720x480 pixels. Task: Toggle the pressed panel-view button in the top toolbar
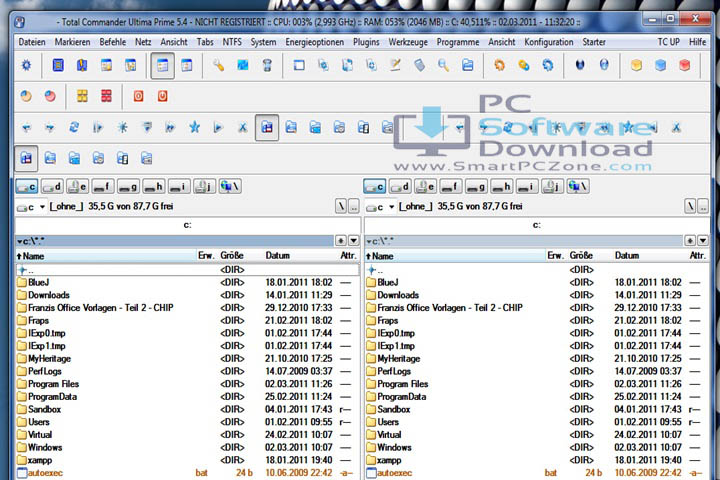click(x=163, y=66)
